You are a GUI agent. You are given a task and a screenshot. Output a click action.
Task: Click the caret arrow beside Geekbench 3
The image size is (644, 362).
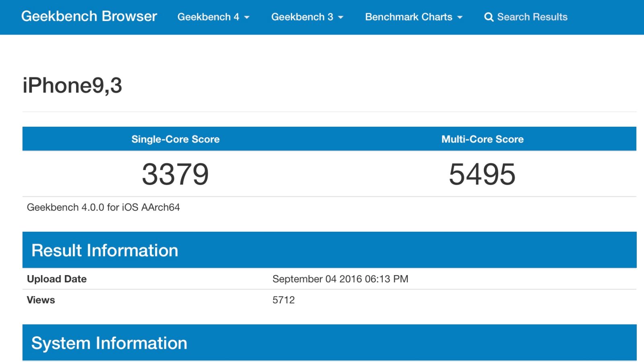(x=341, y=17)
